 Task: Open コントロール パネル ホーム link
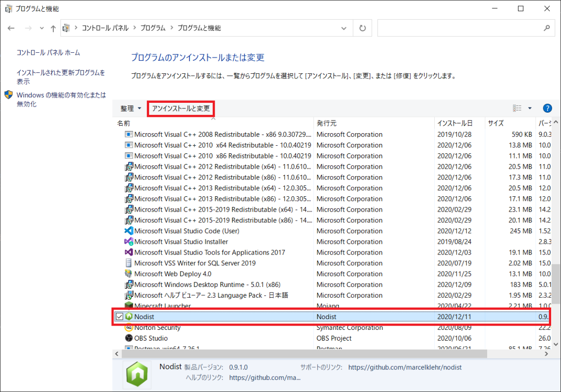point(48,53)
